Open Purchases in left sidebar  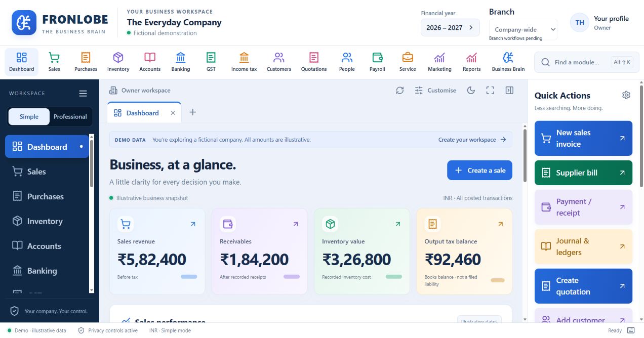coord(47,196)
